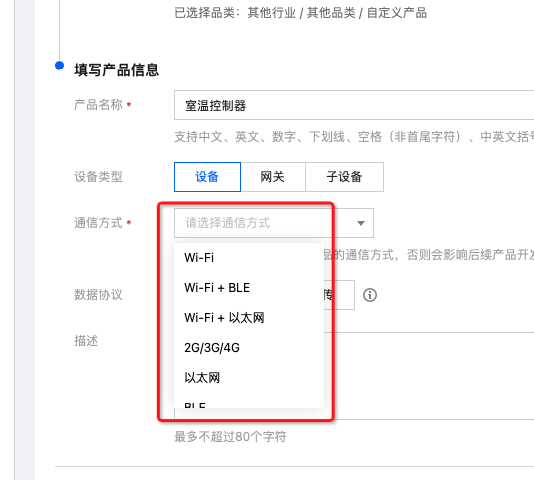
Task: Click the 填写产品信息 step heading
Action: (x=116, y=70)
